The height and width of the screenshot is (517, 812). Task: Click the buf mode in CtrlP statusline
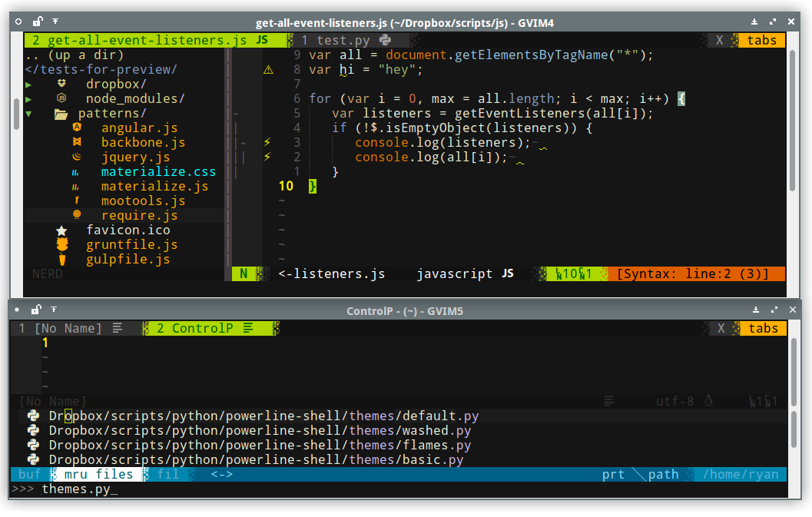coord(29,474)
